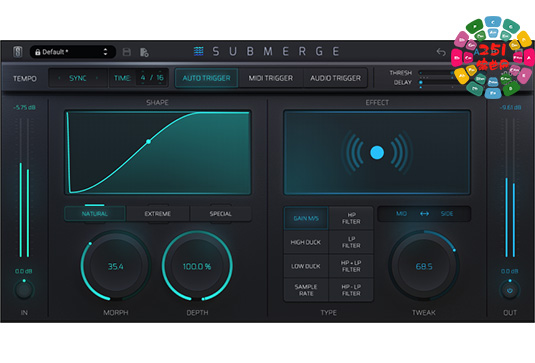Click the time numerator value 4
The height and width of the screenshot is (363, 535).
pyautogui.click(x=143, y=78)
